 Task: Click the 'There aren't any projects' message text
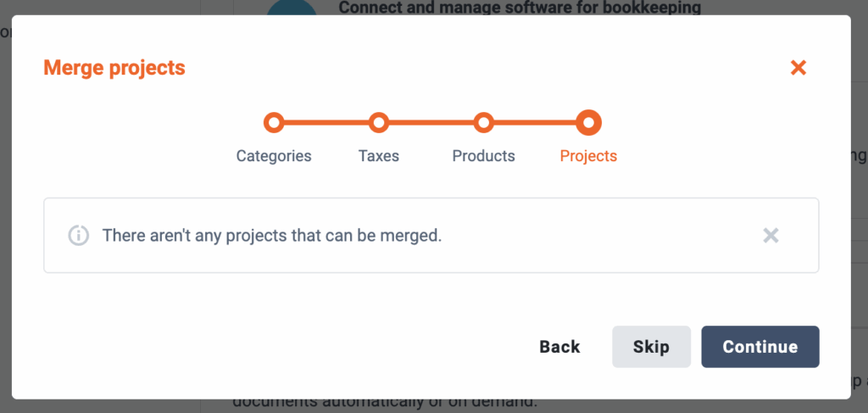click(272, 235)
